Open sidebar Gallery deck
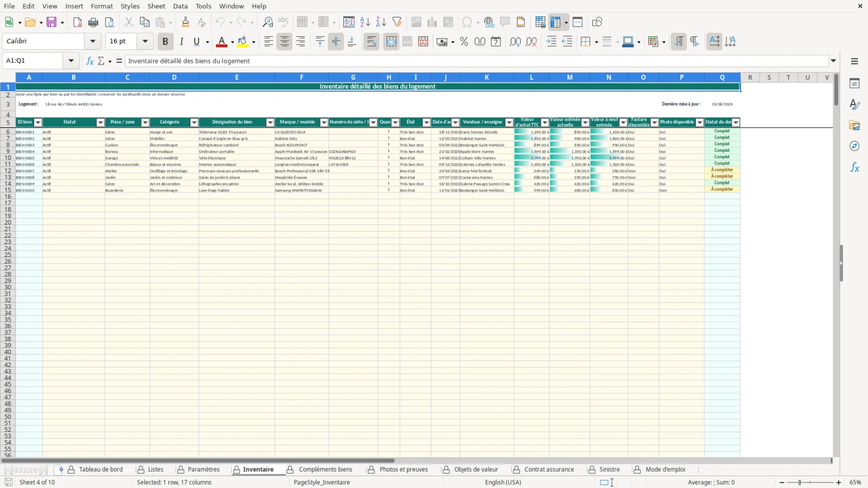This screenshot has width=868, height=488. (854, 125)
